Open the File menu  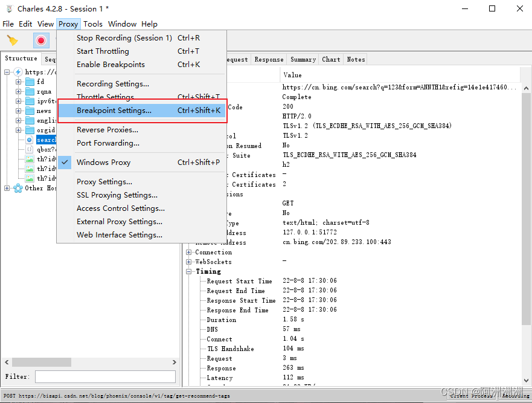pyautogui.click(x=8, y=24)
